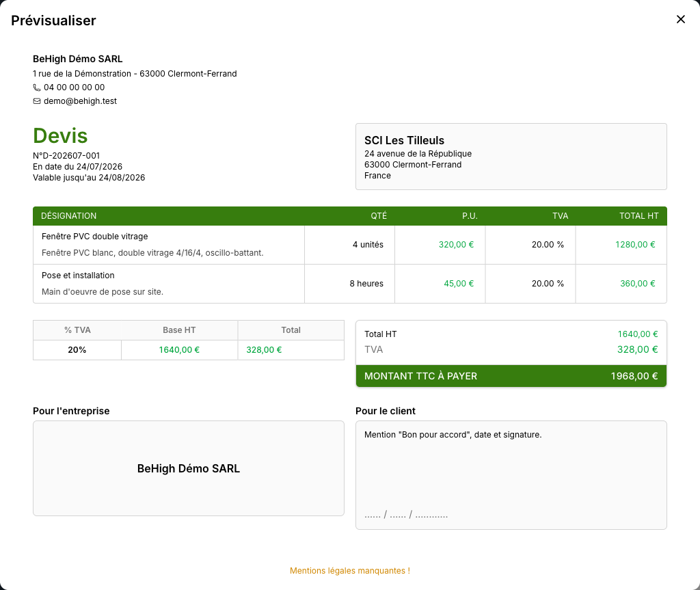Screen dimensions: 700x590
Task: Click the Bon pour accord mention text
Action: tap(453, 435)
